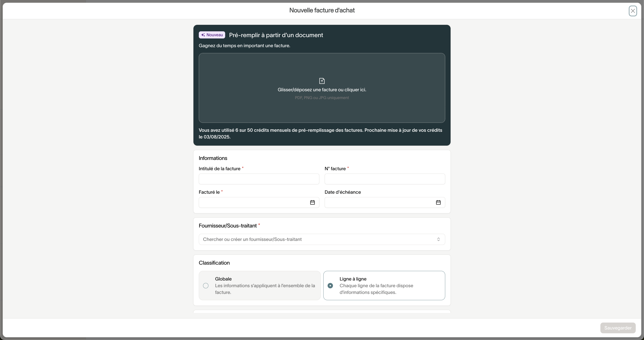Click the Globale option description text
644x340 pixels.
click(265, 289)
